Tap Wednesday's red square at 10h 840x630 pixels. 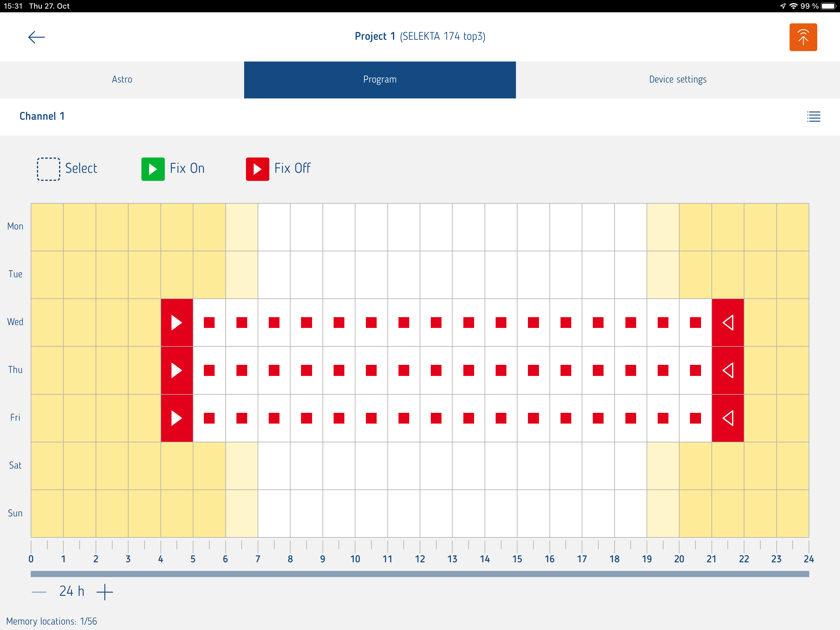[371, 322]
